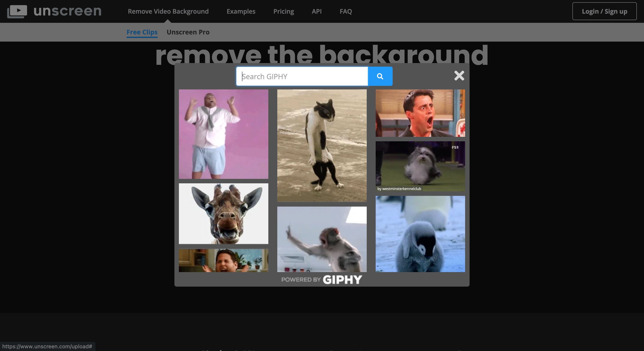Choose the giraffe face GIF
644x351 pixels.
pyautogui.click(x=224, y=214)
